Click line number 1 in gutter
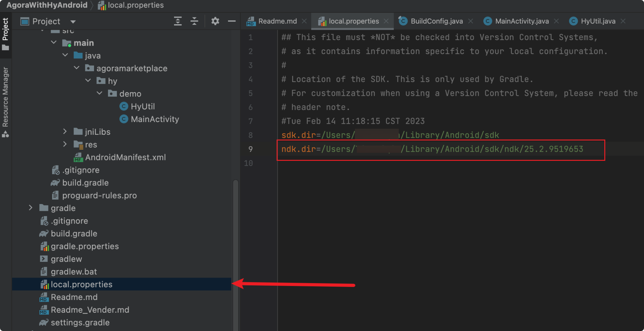Viewport: 644px width, 331px height. click(x=250, y=38)
